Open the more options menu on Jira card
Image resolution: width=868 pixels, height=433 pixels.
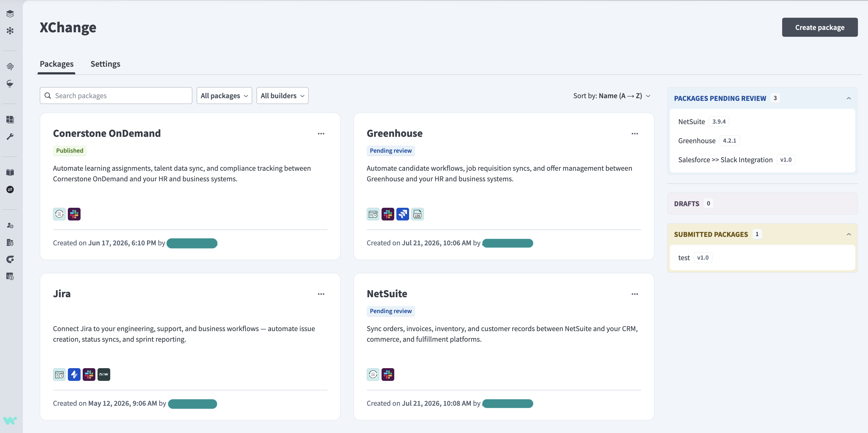tap(321, 294)
